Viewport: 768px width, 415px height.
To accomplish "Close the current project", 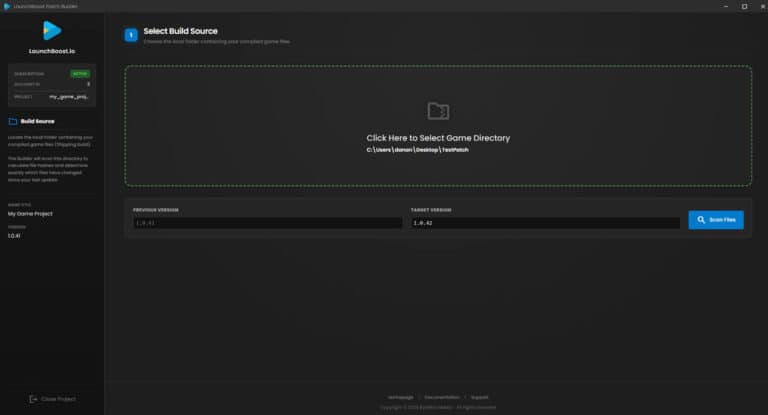I will 52,399.
